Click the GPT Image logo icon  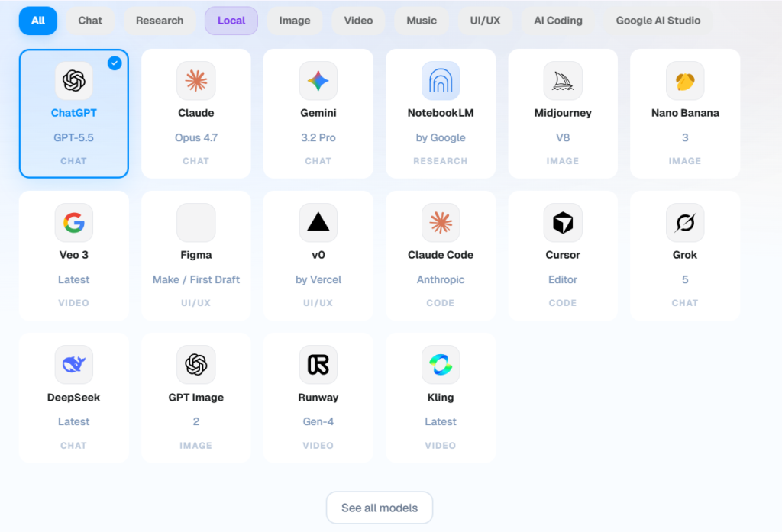(x=196, y=365)
